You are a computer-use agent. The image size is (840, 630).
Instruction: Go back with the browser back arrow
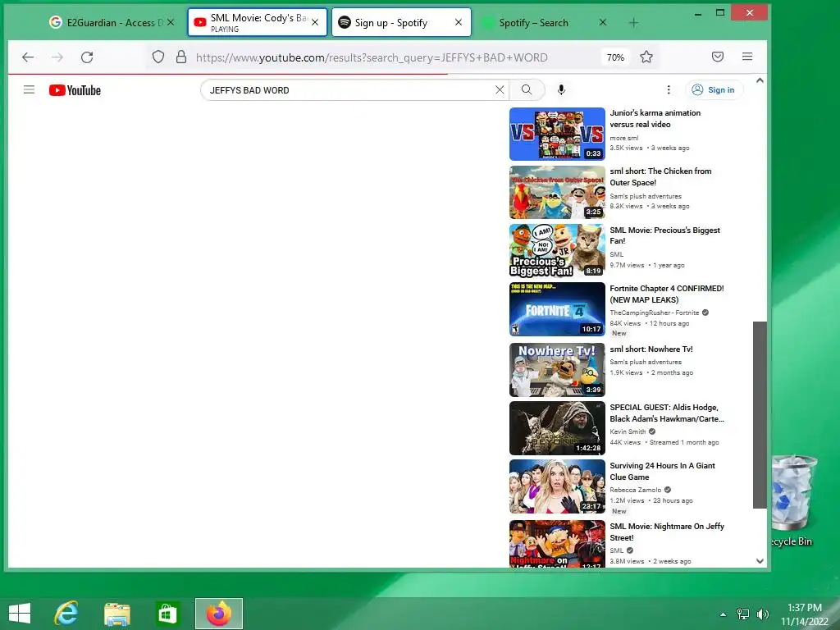click(28, 57)
